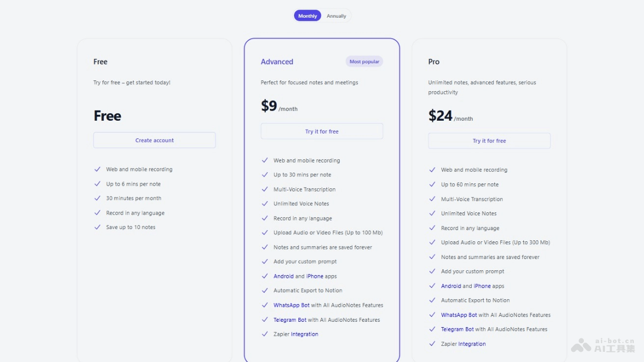Click Create account button on Free plan
Viewport: 644px width, 362px height.
click(x=155, y=141)
